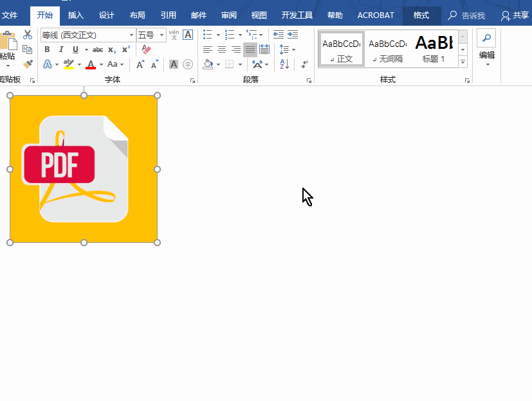Open the 格式 Format tab
This screenshot has height=401, width=532.
coord(421,15)
